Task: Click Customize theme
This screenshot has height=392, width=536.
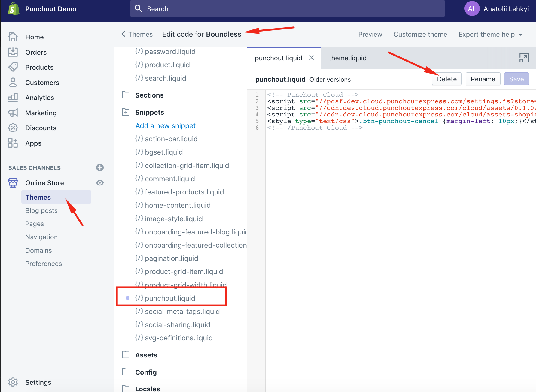Action: coord(420,34)
